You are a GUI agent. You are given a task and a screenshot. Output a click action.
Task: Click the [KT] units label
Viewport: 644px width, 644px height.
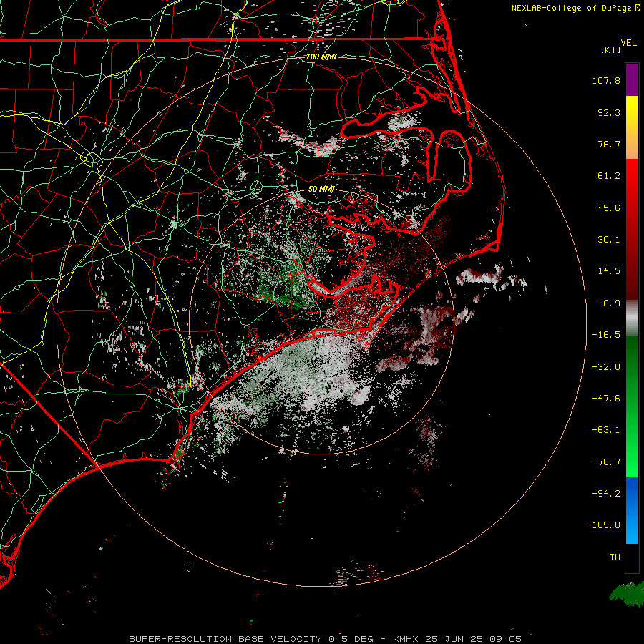pyautogui.click(x=611, y=49)
